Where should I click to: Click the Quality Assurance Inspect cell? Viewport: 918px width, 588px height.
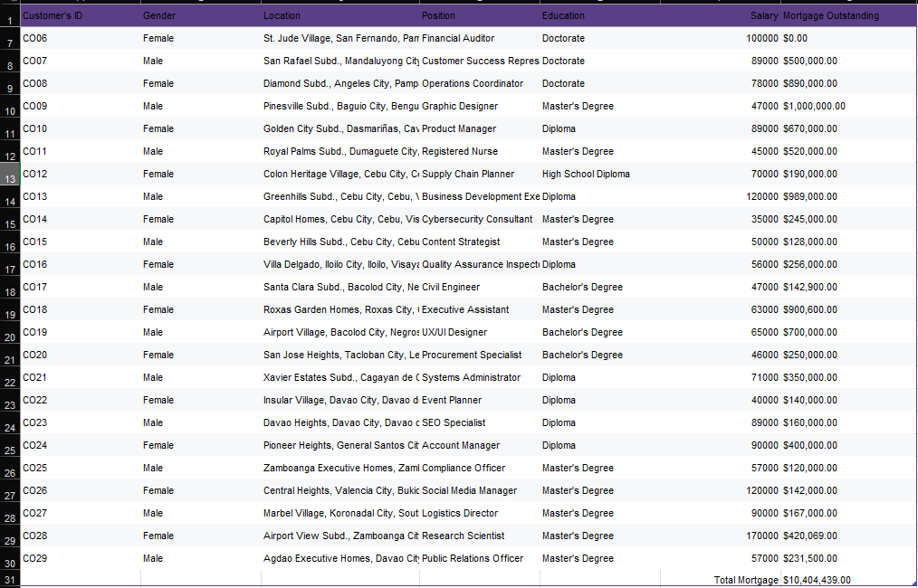480,264
